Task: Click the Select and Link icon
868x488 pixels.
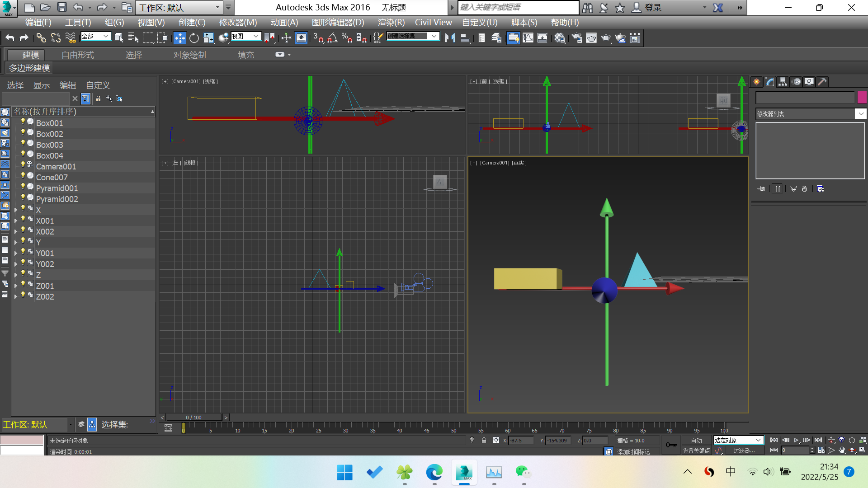Action: tap(41, 38)
